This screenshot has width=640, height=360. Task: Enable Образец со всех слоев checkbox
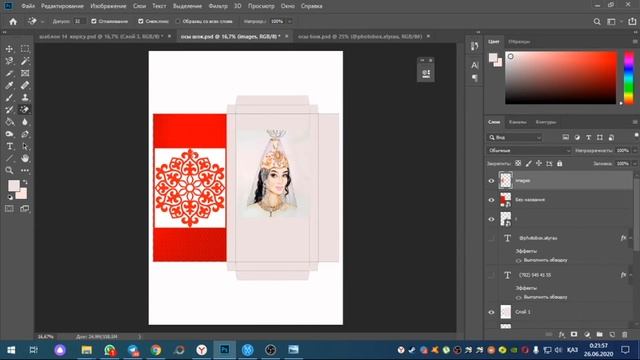178,21
